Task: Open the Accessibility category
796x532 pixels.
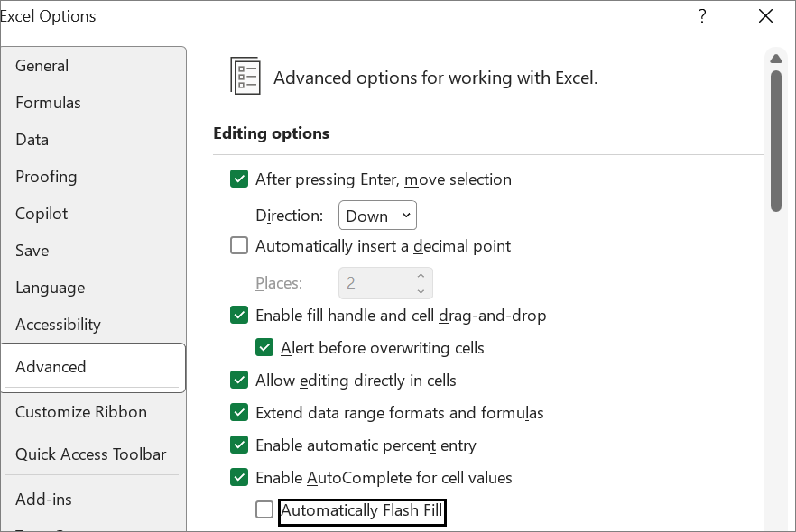Action: (x=59, y=326)
